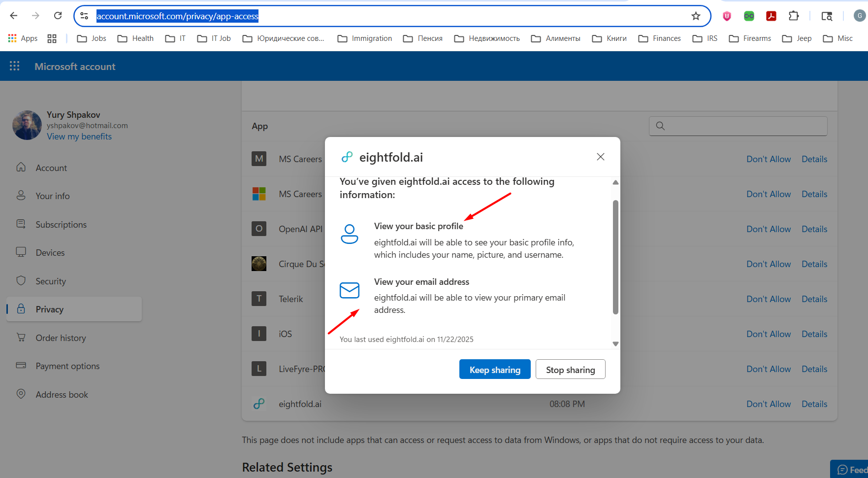Click Don't Allow for eightfold.ai row
Image resolution: width=868 pixels, height=478 pixels.
click(x=769, y=404)
